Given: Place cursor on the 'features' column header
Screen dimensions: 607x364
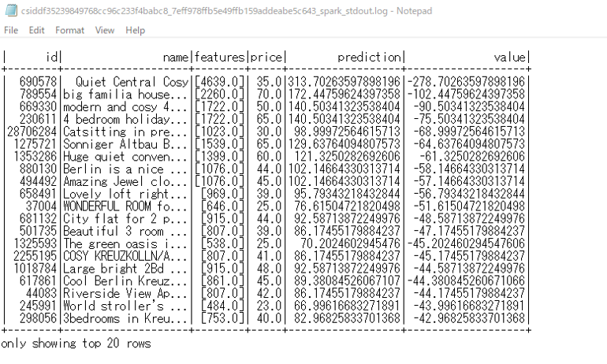Looking at the screenshot, I should tap(220, 57).
